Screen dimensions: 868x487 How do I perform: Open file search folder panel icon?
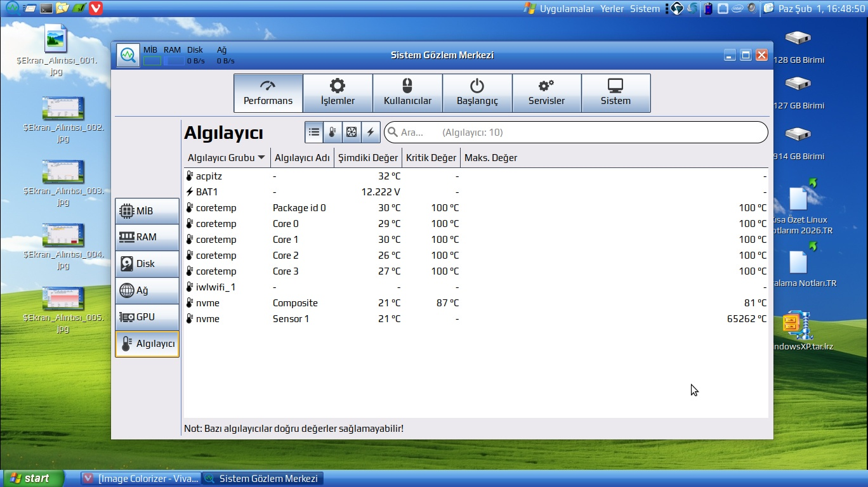click(62, 8)
